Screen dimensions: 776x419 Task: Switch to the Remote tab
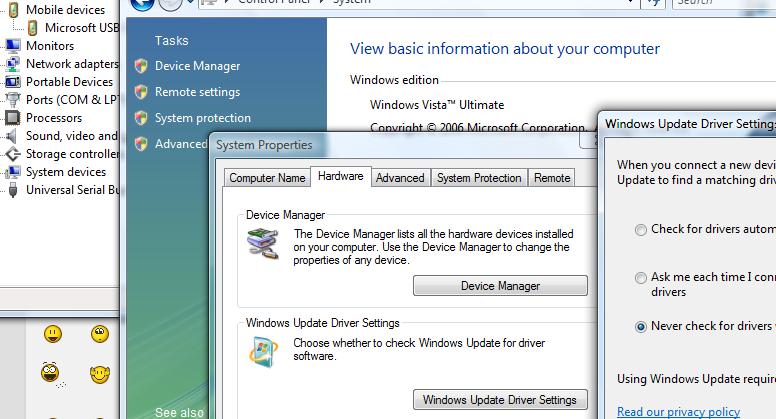[x=552, y=178]
